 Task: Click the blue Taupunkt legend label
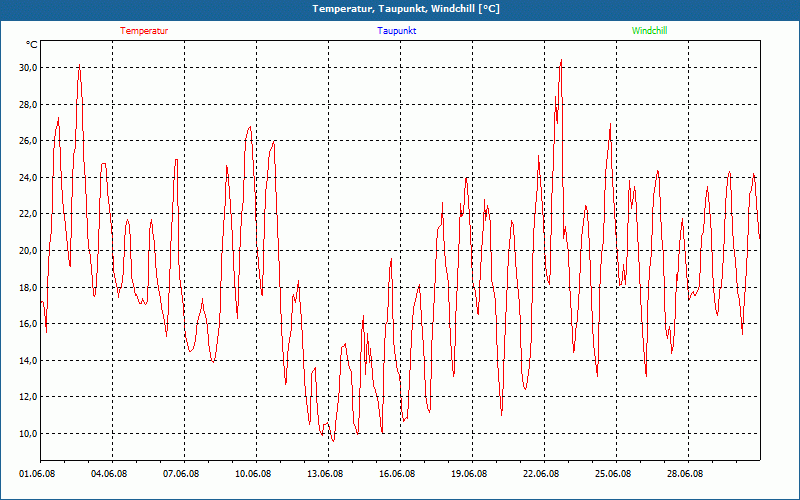pyautogui.click(x=396, y=31)
